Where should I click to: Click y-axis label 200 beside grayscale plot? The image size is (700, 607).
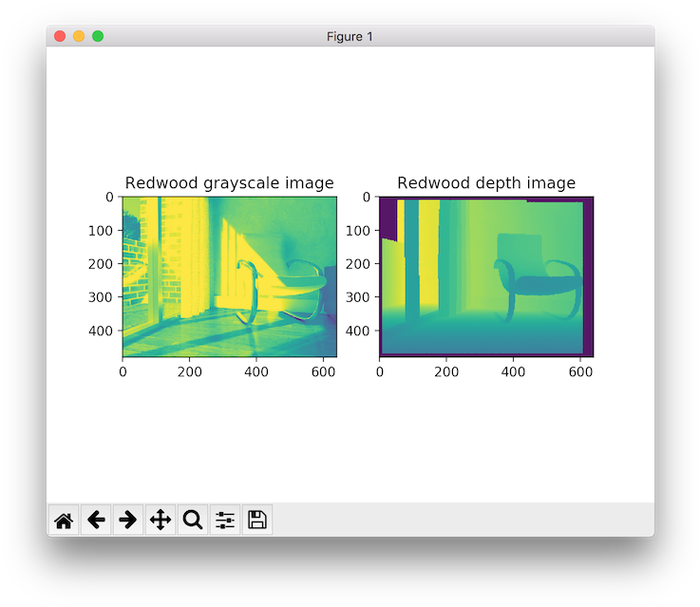click(x=101, y=264)
